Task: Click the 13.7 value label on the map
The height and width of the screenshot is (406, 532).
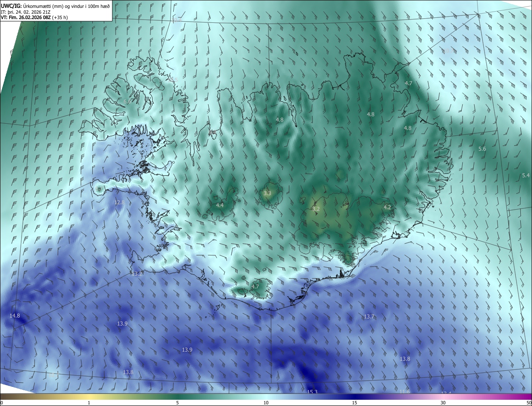Action: [x=369, y=317]
